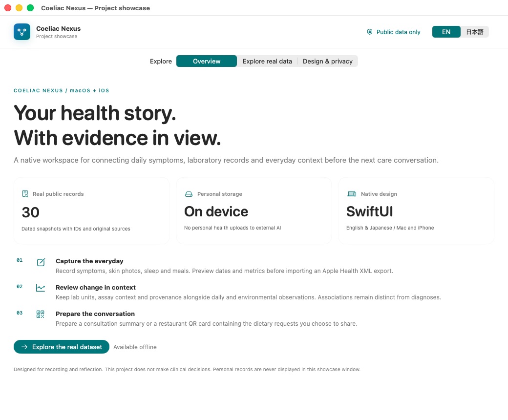Go to the Design & privacy tab
This screenshot has height=420, width=508.
coord(328,61)
